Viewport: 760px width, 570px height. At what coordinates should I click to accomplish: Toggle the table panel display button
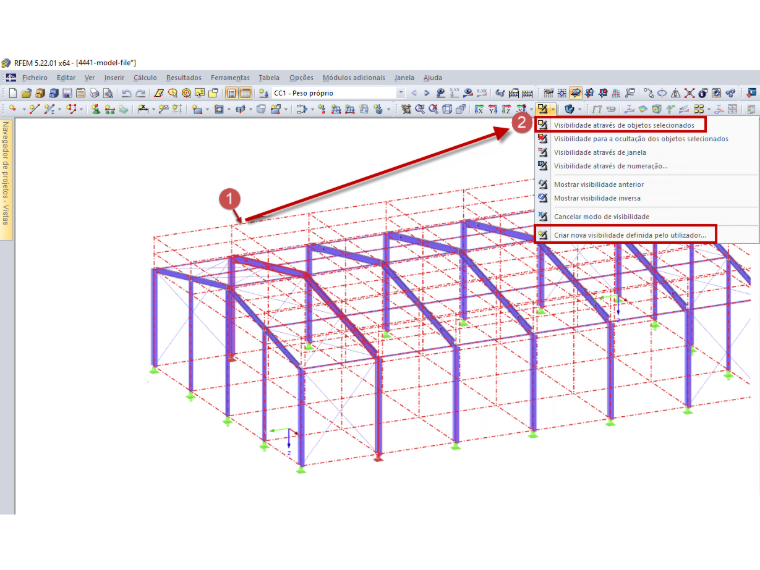tap(246, 93)
